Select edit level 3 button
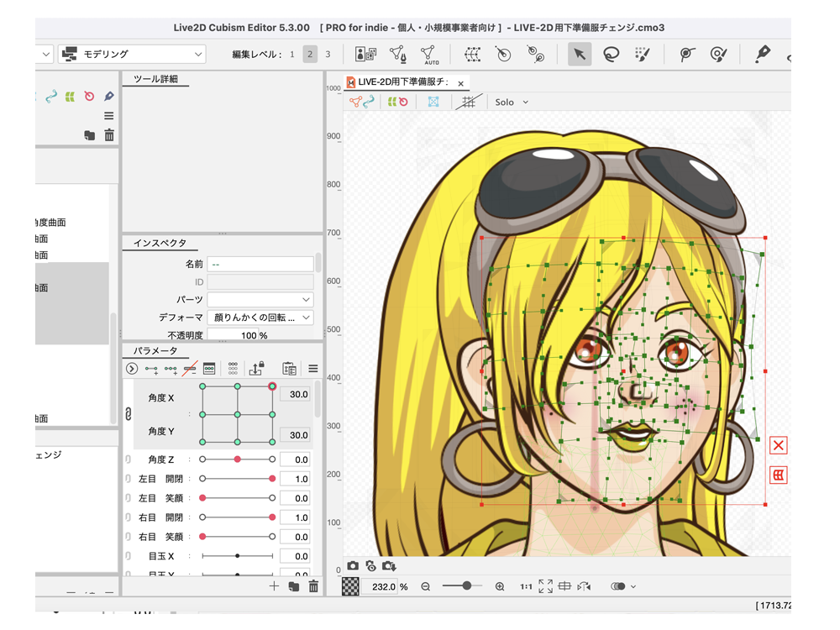This screenshot has height=630, width=840. (x=328, y=54)
